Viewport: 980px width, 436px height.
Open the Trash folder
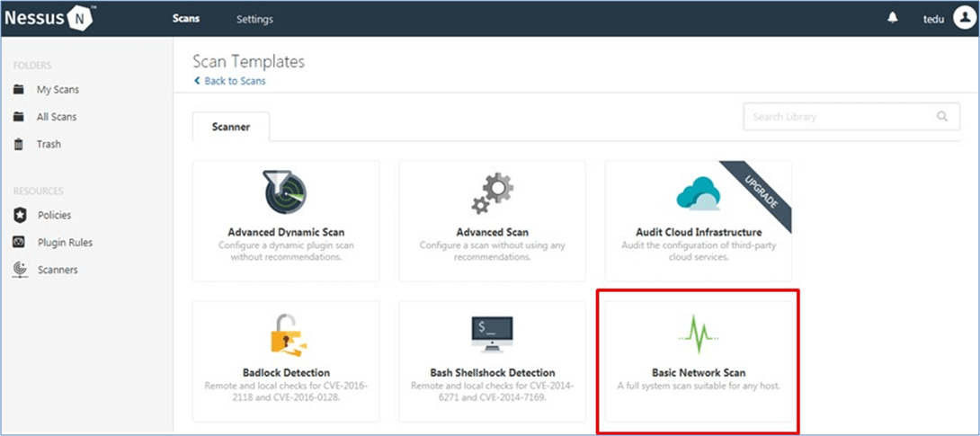pos(49,145)
